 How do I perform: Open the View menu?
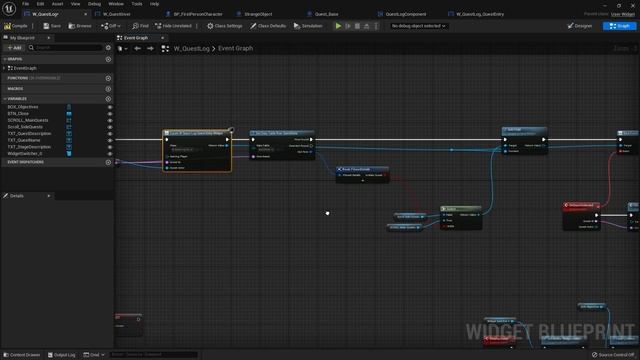[76, 4]
